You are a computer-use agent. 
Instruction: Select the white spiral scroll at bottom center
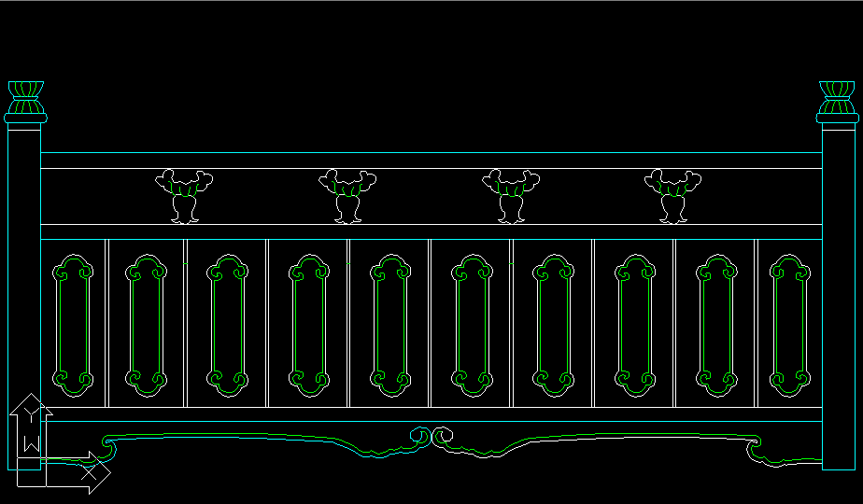point(442,436)
